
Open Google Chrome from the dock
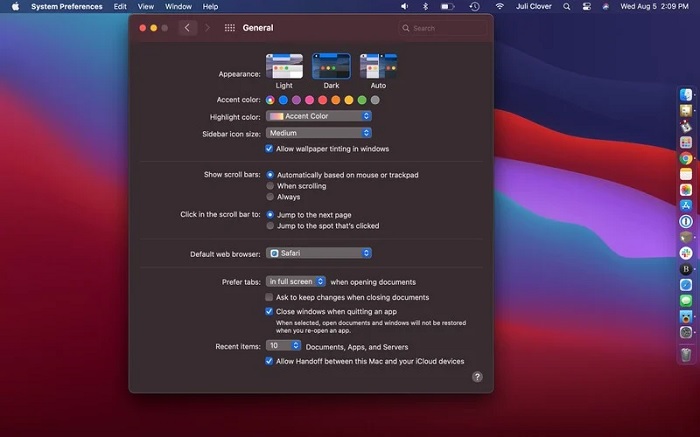click(686, 158)
